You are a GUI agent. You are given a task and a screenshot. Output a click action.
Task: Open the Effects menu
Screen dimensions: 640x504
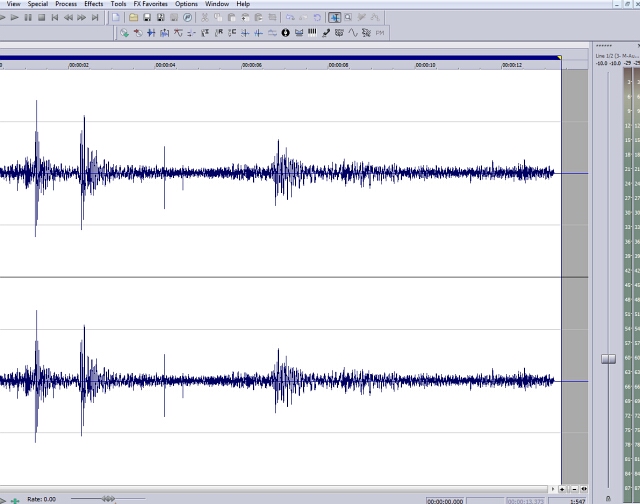(x=93, y=4)
